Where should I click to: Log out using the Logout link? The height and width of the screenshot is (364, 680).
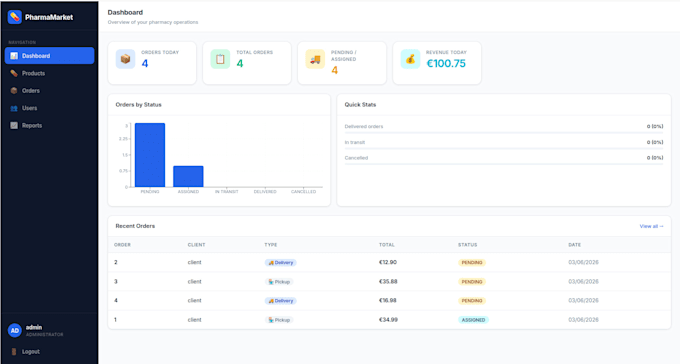31,351
